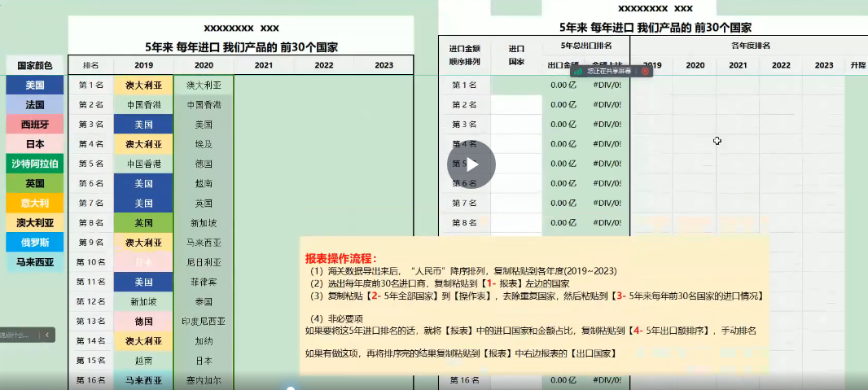
Task: Click the 2021 column header in left table
Action: pos(263,65)
